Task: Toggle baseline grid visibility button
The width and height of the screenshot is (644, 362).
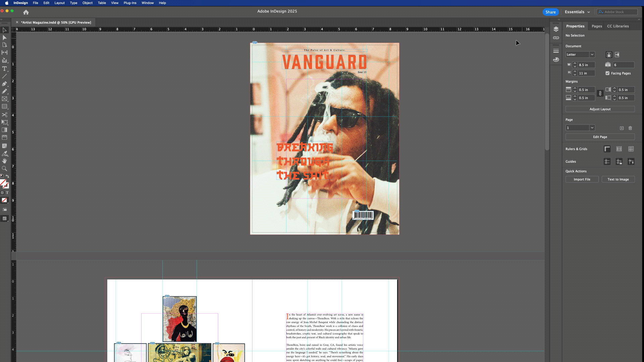Action: (619, 149)
